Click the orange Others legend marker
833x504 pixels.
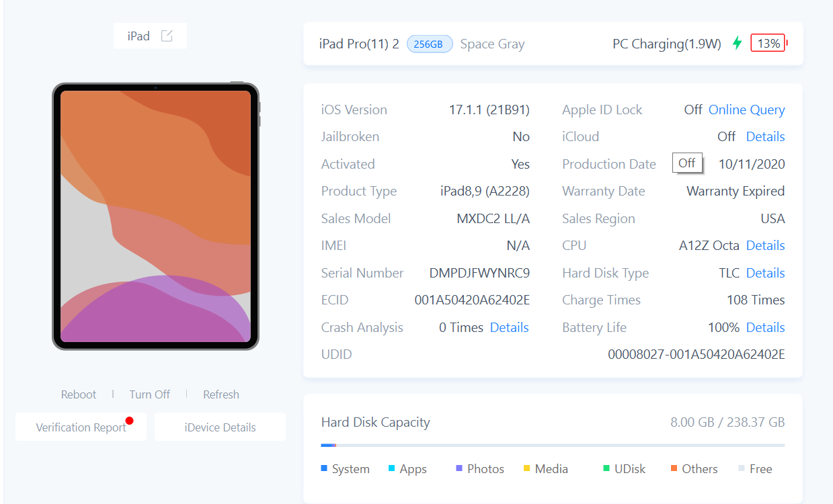coord(674,468)
